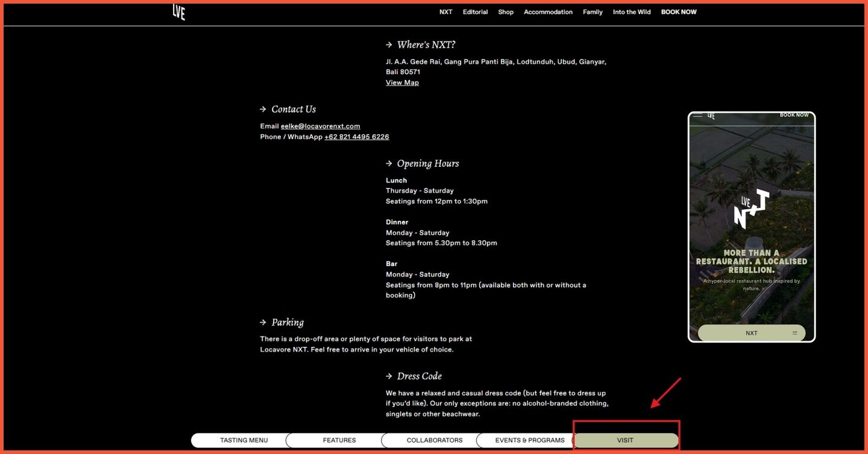Open the NXT menu item in top navigation
Image resolution: width=868 pixels, height=454 pixels.
(445, 12)
